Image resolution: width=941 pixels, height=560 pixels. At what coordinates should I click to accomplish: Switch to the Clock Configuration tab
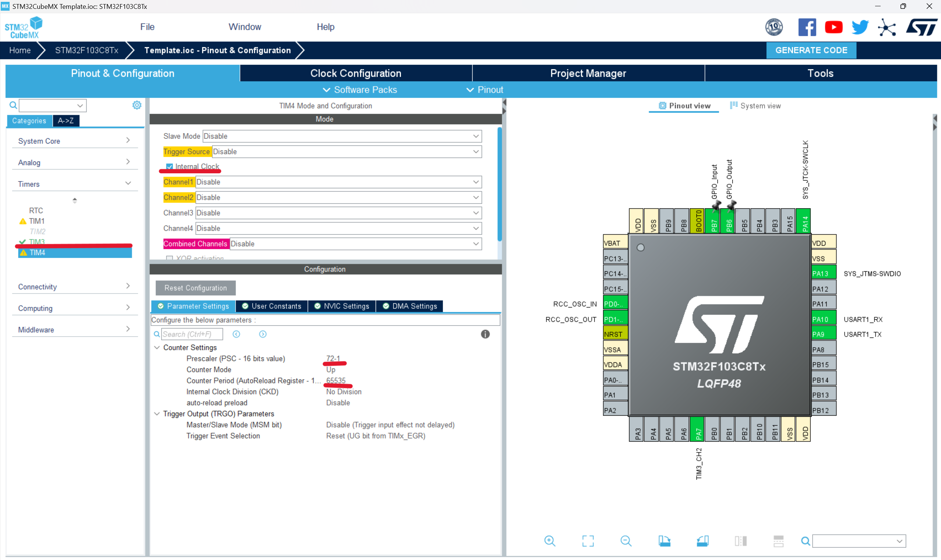point(356,73)
